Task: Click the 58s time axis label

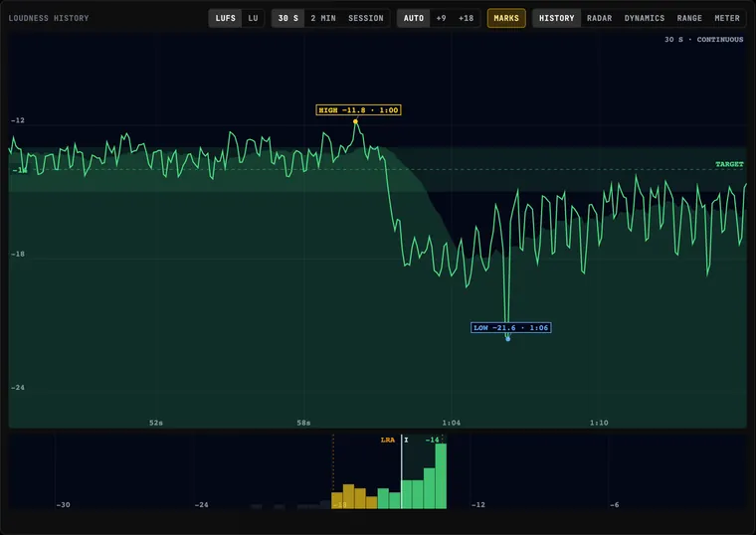Action: [x=303, y=423]
